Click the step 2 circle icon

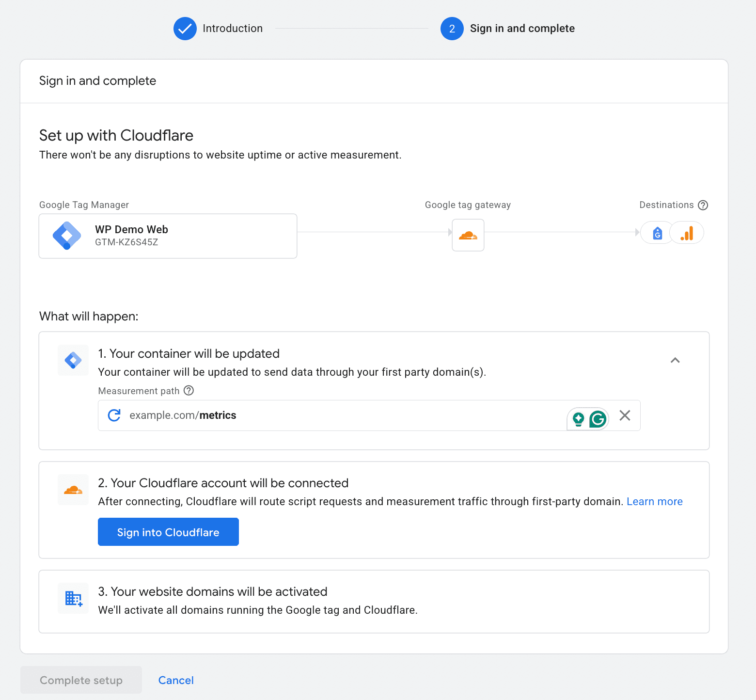click(x=452, y=29)
